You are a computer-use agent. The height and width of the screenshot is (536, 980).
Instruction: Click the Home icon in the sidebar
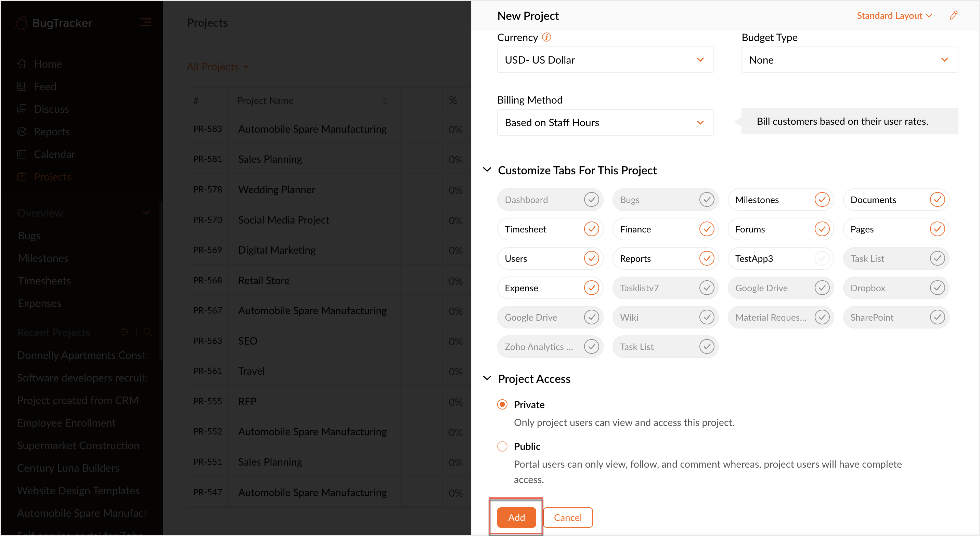coord(22,64)
